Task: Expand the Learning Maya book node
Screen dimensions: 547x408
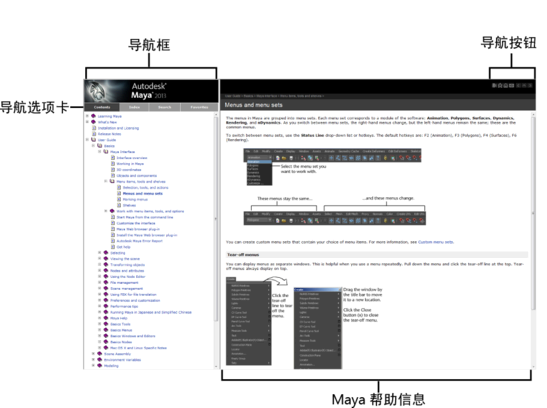Action: (87, 116)
